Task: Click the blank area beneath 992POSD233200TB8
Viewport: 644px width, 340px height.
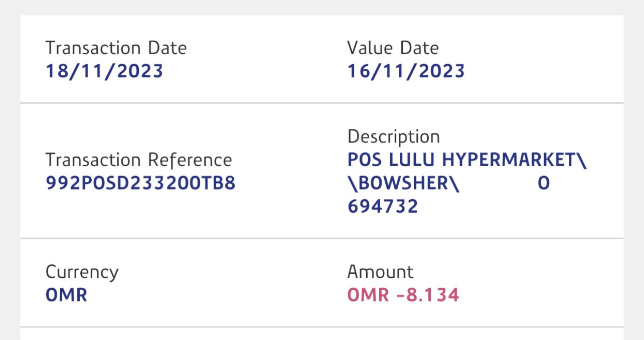Action: tap(140, 213)
